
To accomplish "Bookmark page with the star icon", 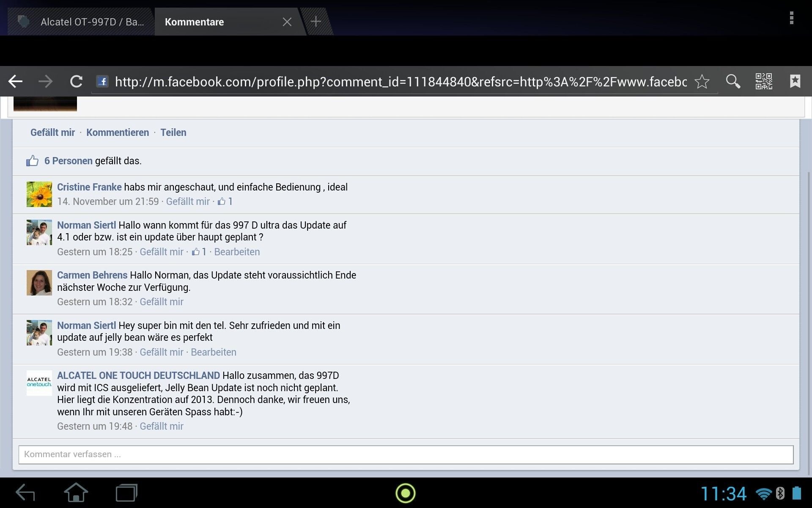I will (702, 81).
